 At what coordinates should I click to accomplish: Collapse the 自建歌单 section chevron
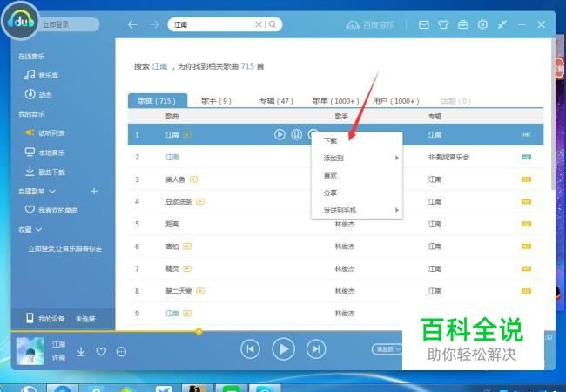point(52,192)
